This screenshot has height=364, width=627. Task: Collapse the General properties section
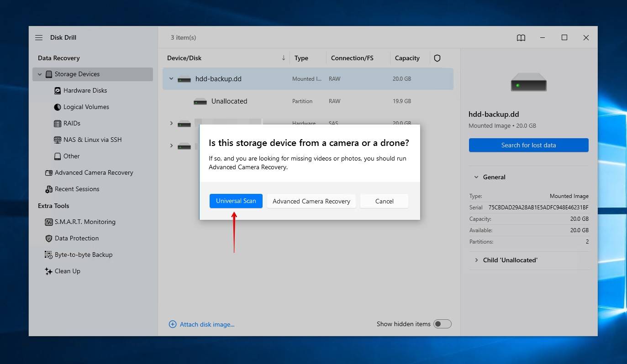[x=476, y=177]
